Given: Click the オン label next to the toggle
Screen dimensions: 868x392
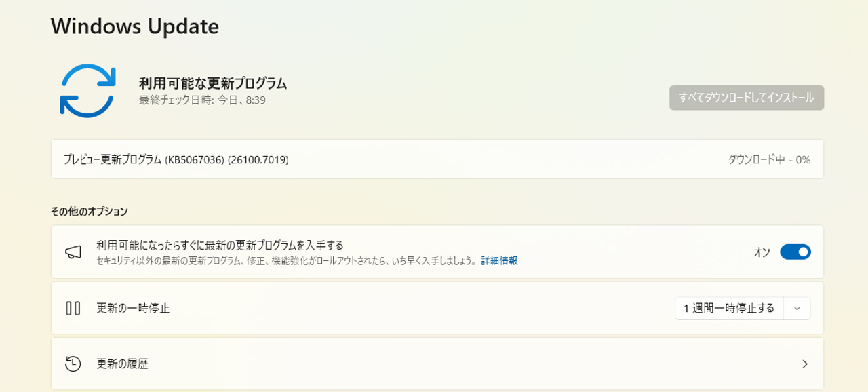Looking at the screenshot, I should pyautogui.click(x=762, y=252).
